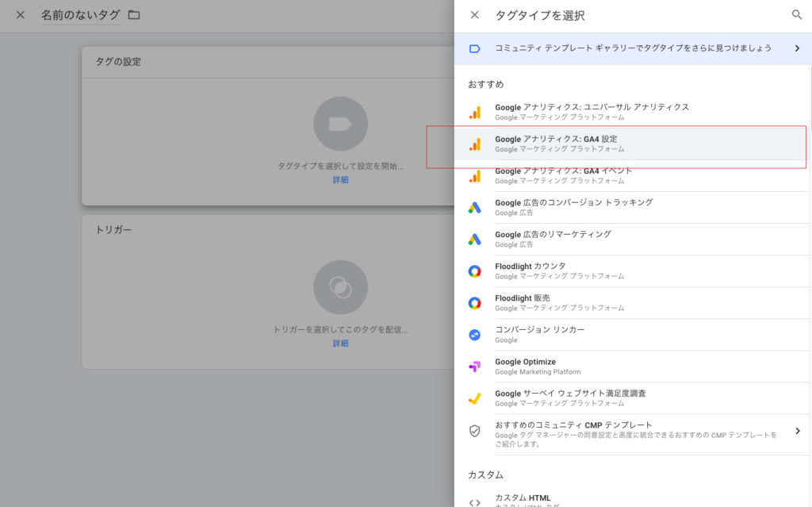
Task: Click the Google Ads remarketing icon
Action: tap(474, 240)
